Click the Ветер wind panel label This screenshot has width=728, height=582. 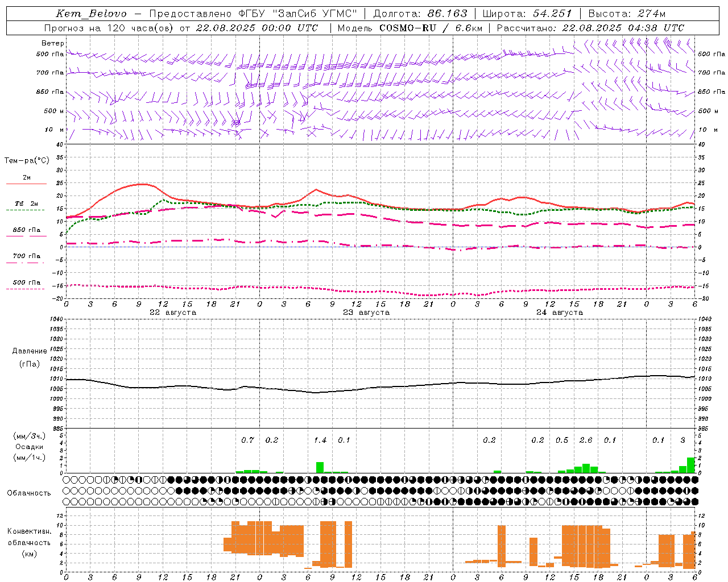(53, 43)
